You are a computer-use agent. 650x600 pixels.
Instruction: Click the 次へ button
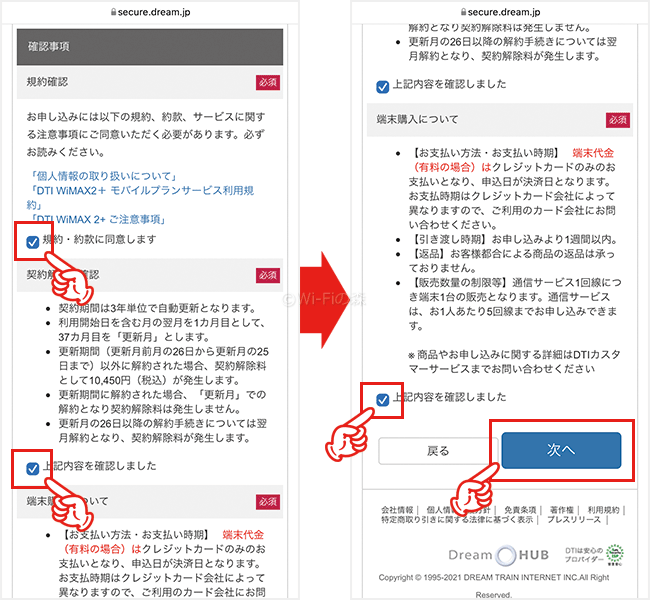click(561, 450)
